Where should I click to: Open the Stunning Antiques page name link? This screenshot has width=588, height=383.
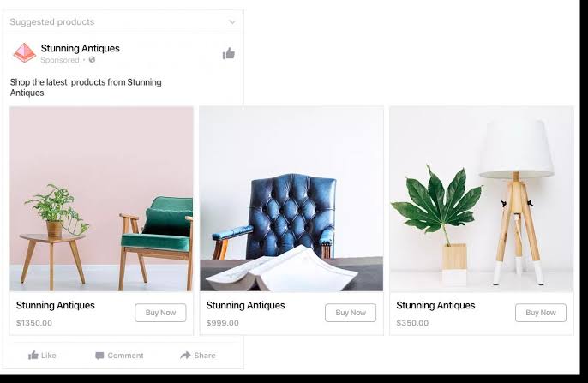(x=81, y=48)
